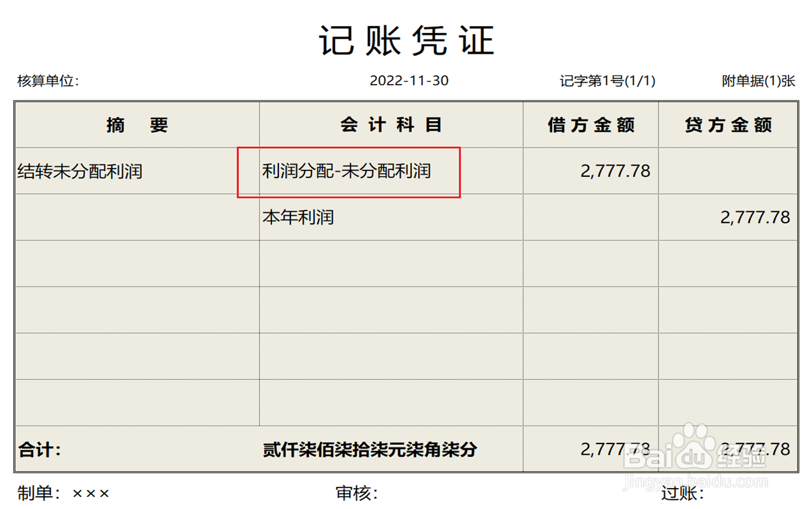
Task: Click credit amount 2,777.78 in 本年利润 row
Action: (x=755, y=218)
